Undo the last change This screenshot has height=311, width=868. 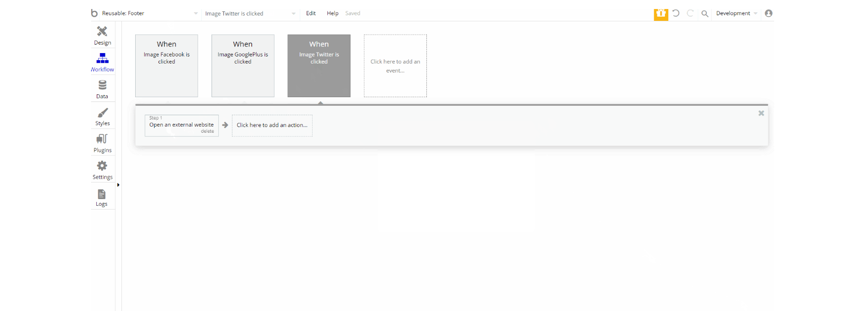click(x=676, y=13)
